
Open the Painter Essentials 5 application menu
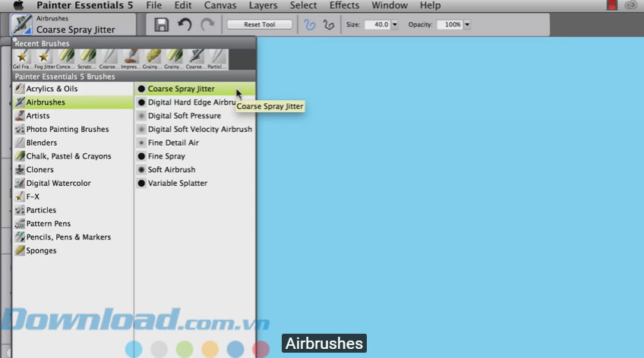(84, 5)
